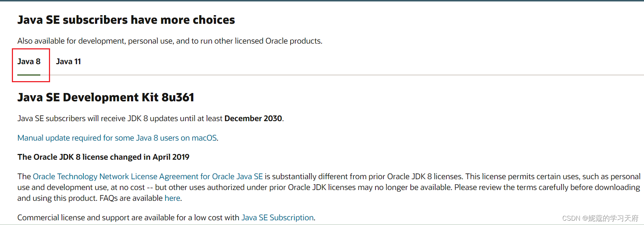Switch to the Java 11 tab
The height and width of the screenshot is (225, 644).
[x=68, y=62]
